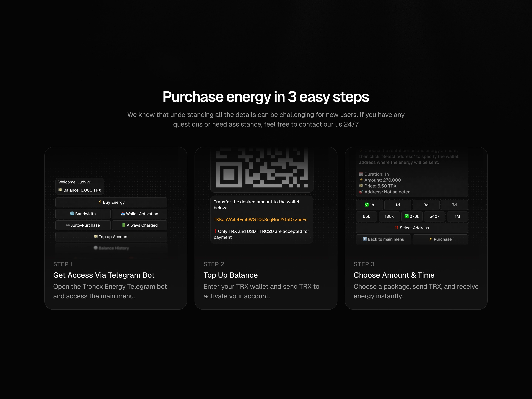The image size is (532, 399).
Task: Open Top up Account
Action: [x=111, y=237]
